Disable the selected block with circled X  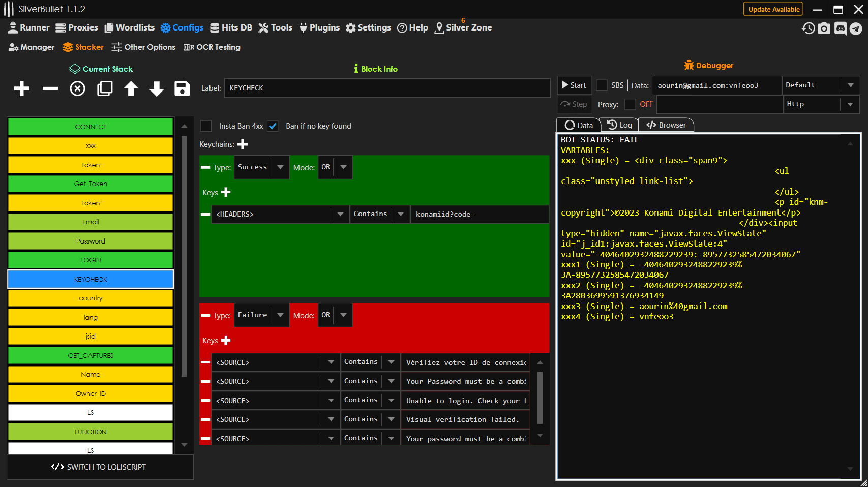[77, 88]
